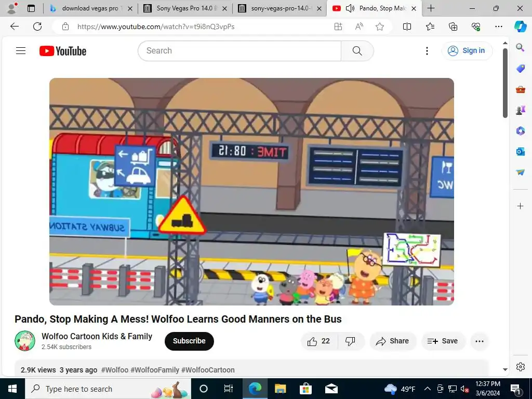Open the sidebar Outlook icon
This screenshot has height=399, width=532.
tap(520, 152)
